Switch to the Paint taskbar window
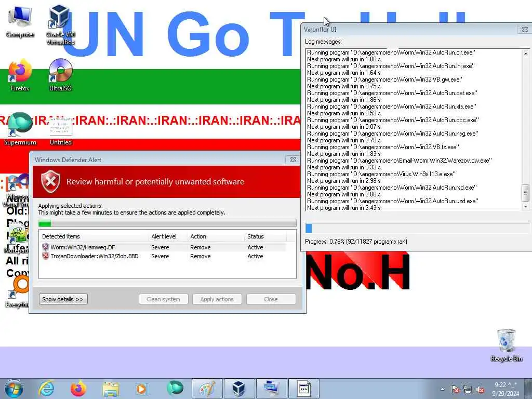532x399 pixels. click(207, 389)
